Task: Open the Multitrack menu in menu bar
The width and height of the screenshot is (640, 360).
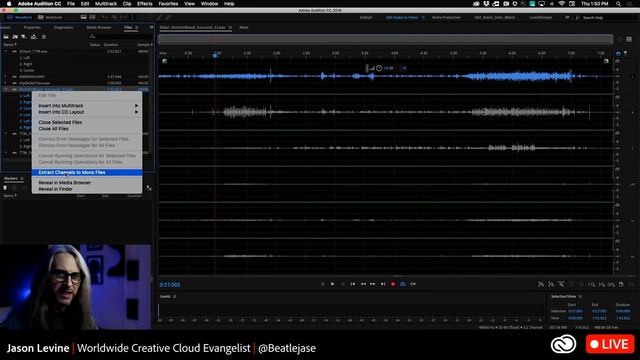Action: 106,4
